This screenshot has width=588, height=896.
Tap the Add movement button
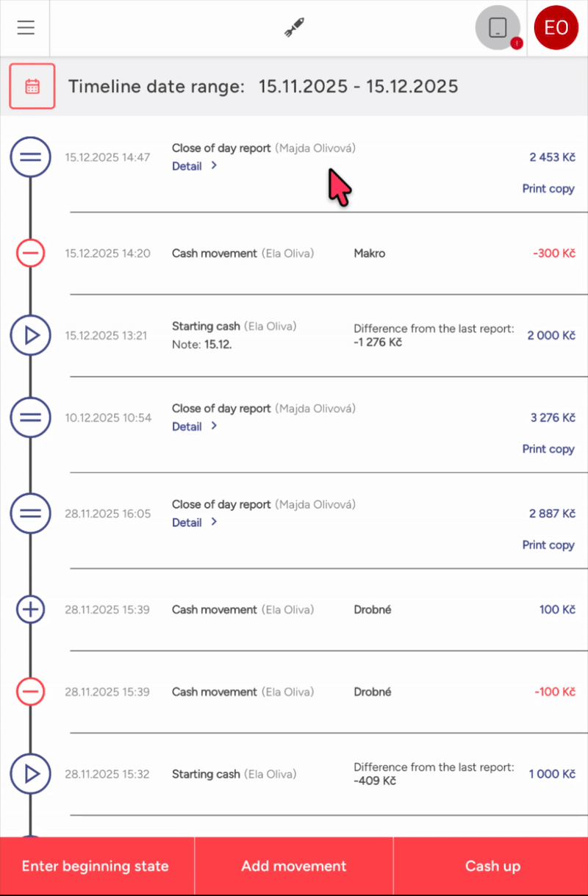(294, 866)
